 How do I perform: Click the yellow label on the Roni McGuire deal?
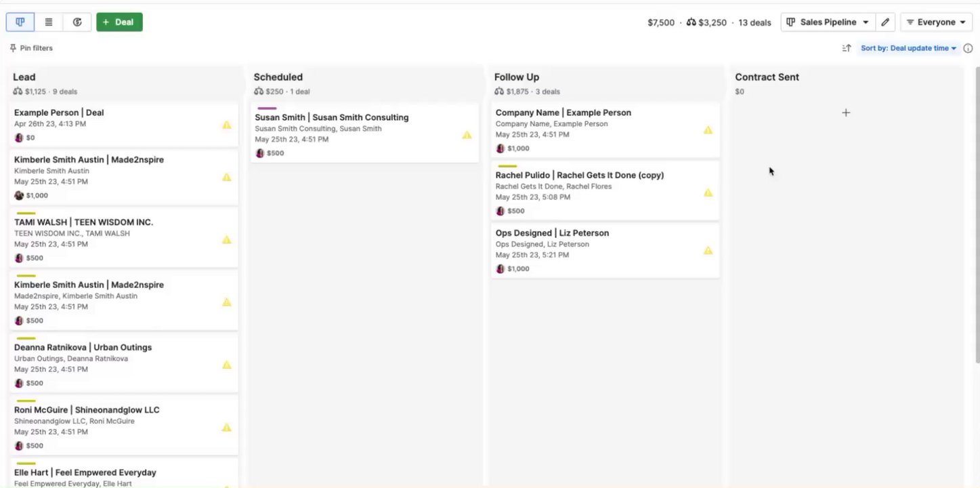click(x=26, y=401)
